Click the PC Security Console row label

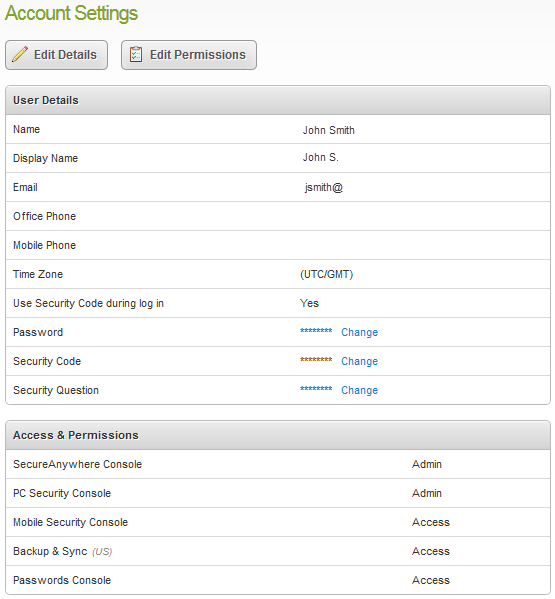click(62, 494)
